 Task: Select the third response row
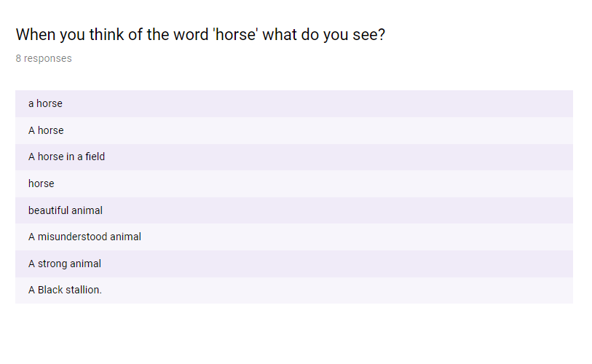[x=66, y=157]
